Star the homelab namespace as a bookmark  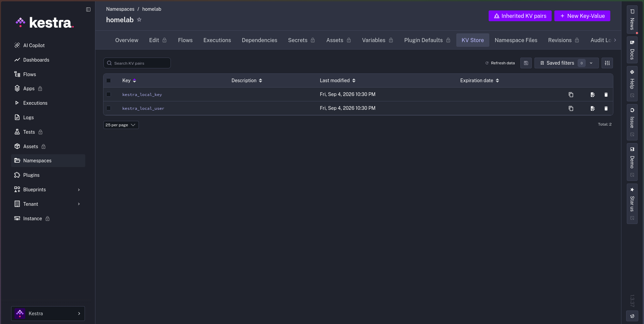(x=139, y=20)
